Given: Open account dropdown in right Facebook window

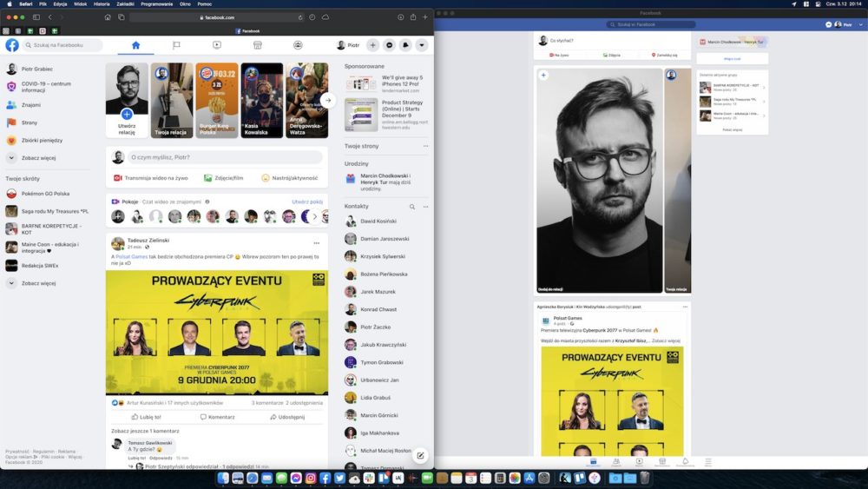Looking at the screenshot, I should click(860, 24).
